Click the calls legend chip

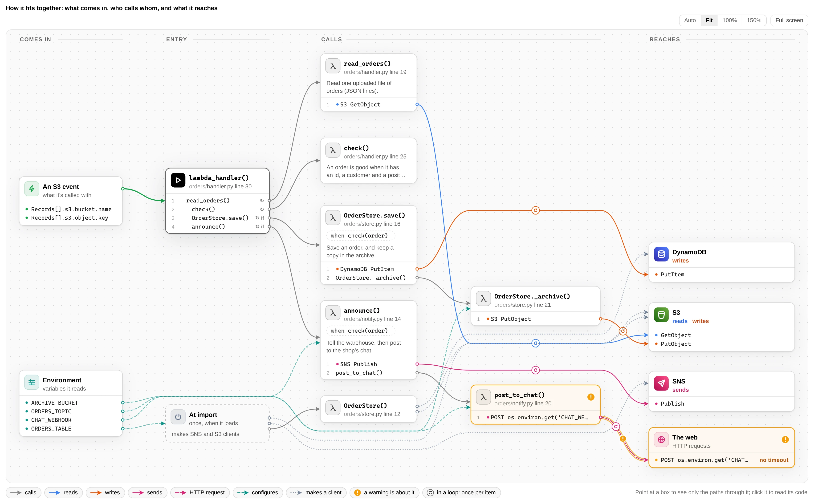(x=24, y=492)
